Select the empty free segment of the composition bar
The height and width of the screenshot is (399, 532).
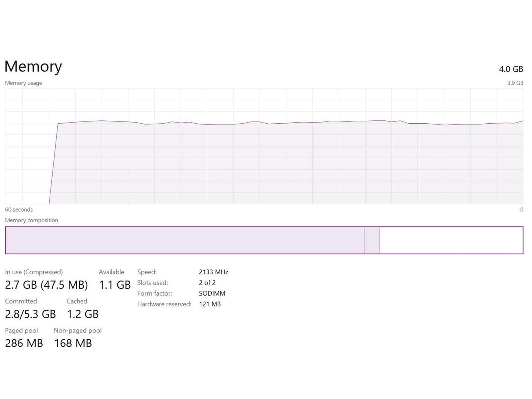(451, 240)
